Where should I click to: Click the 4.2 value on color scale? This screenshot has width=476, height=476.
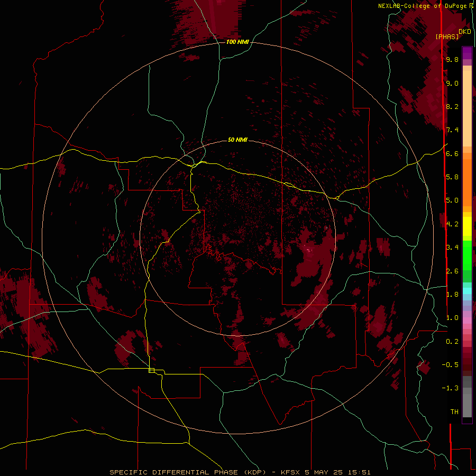tap(452, 224)
